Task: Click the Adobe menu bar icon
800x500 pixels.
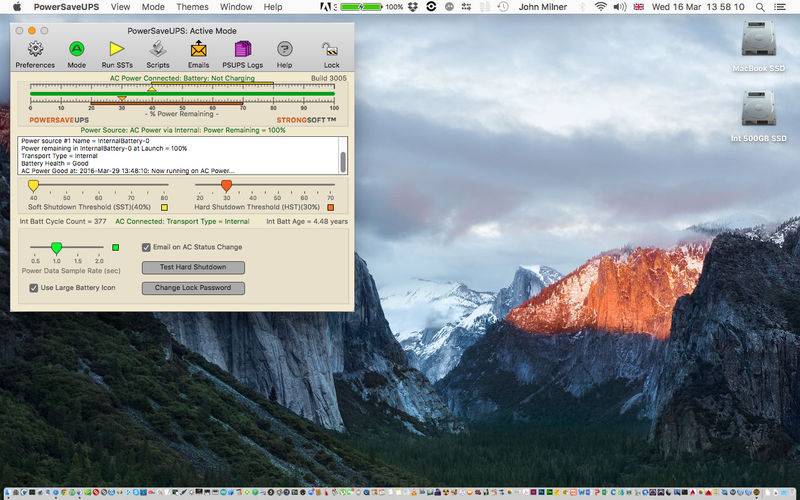Action: [x=326, y=7]
